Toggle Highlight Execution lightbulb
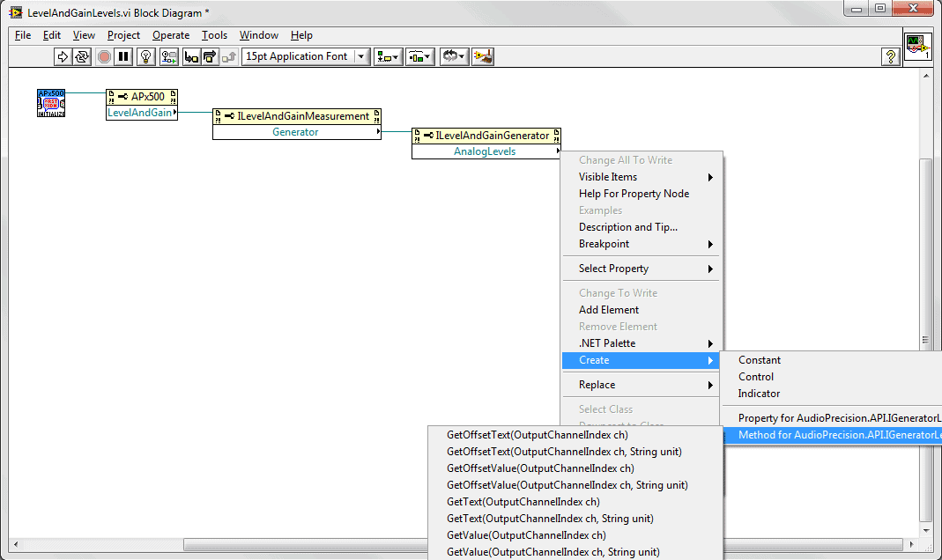 click(x=145, y=56)
